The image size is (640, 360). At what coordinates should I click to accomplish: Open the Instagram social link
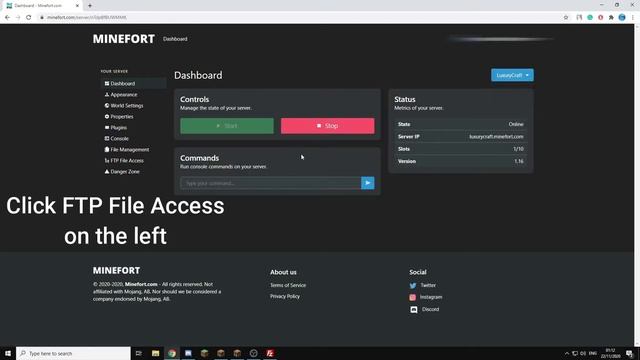[426, 297]
